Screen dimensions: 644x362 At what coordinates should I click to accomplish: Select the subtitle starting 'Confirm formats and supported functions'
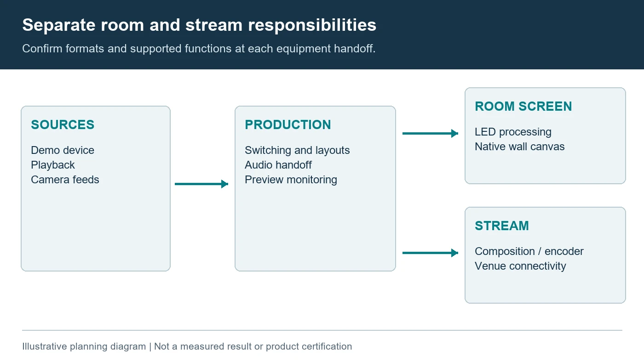click(199, 49)
